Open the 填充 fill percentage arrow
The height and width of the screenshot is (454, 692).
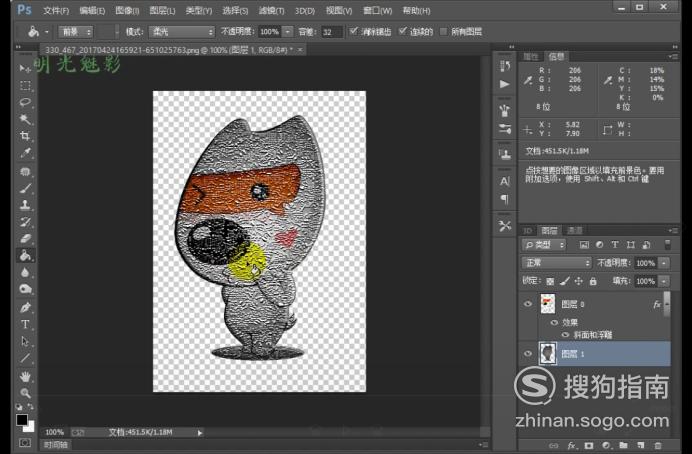pos(664,281)
